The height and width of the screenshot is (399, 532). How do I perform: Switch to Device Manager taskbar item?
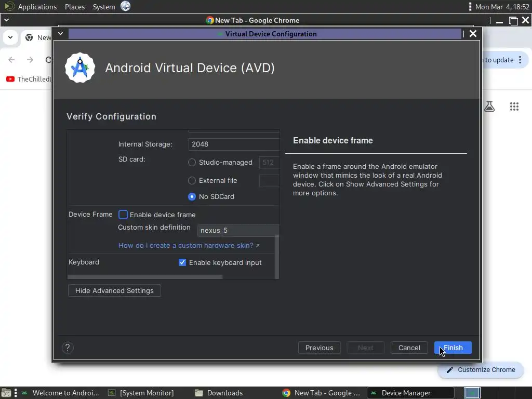410,393
